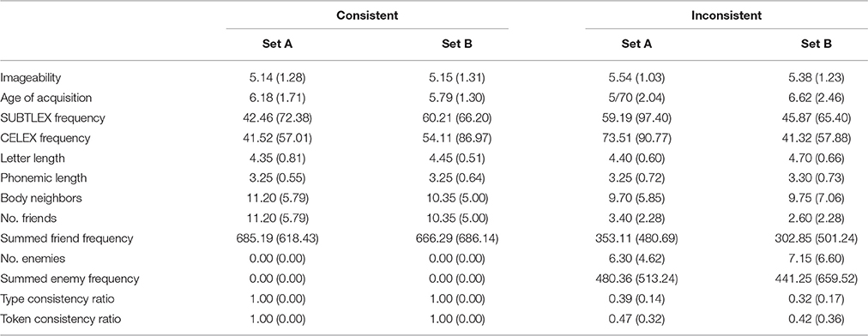Click the No. enemies row label
The width and height of the screenshot is (868, 336).
[32, 259]
